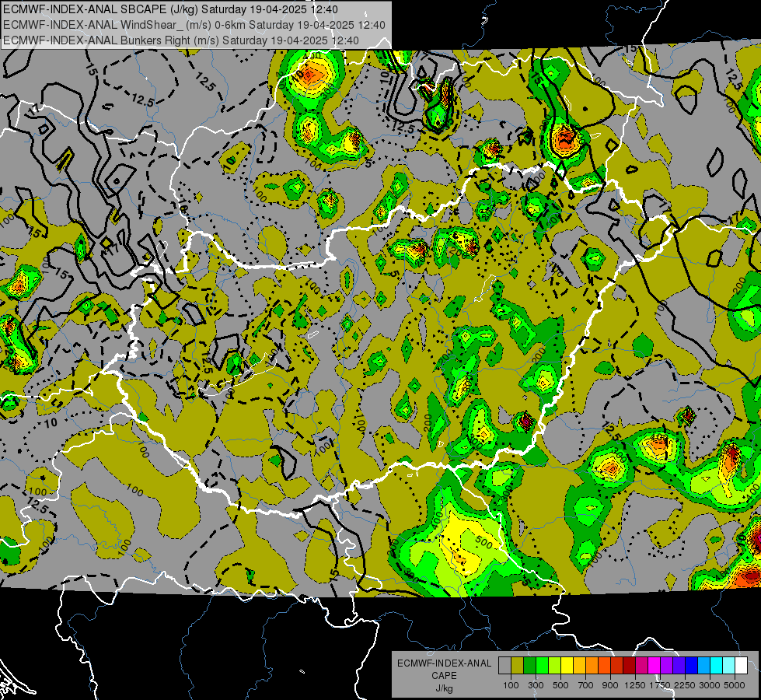
Task: Select the bright green legend swatch
Action: (542, 666)
